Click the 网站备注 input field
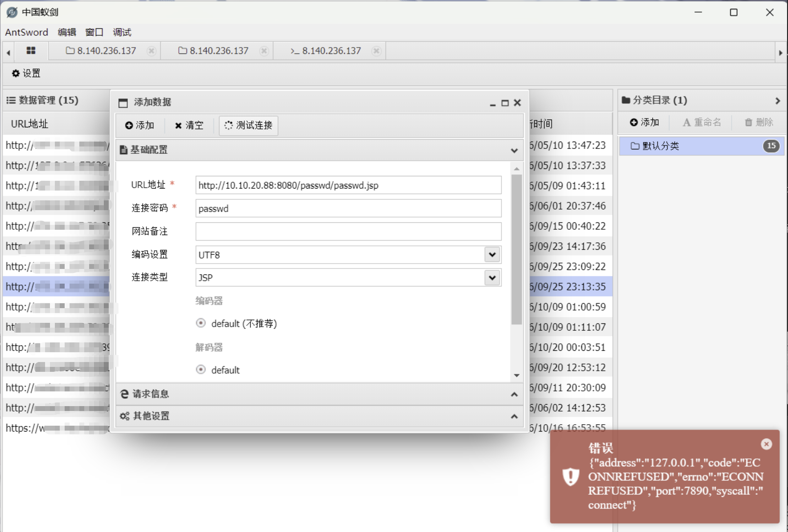The height and width of the screenshot is (532, 788). pos(348,231)
